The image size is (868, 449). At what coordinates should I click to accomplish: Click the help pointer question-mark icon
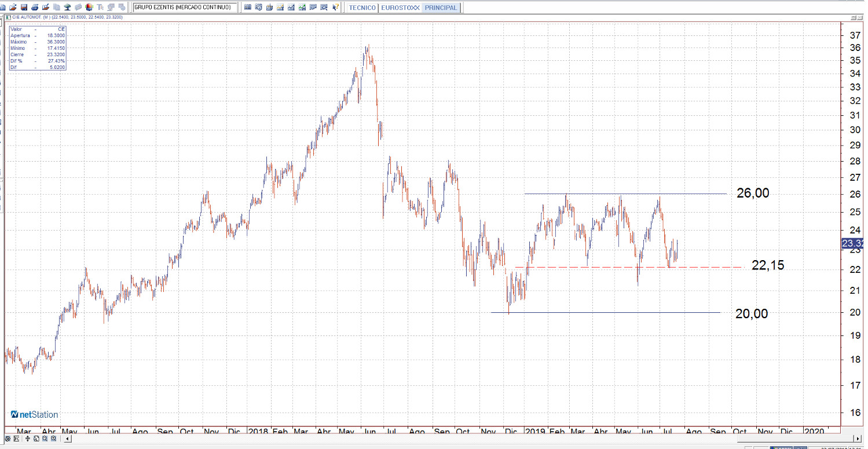tap(335, 8)
